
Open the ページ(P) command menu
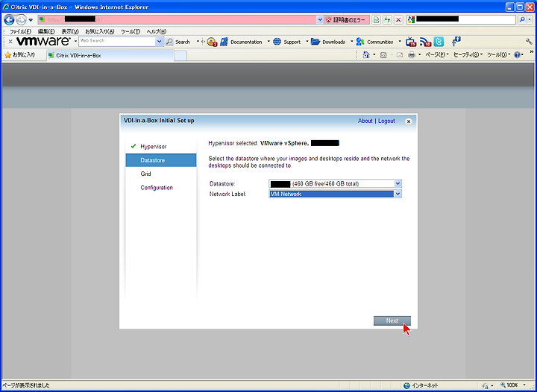(437, 54)
